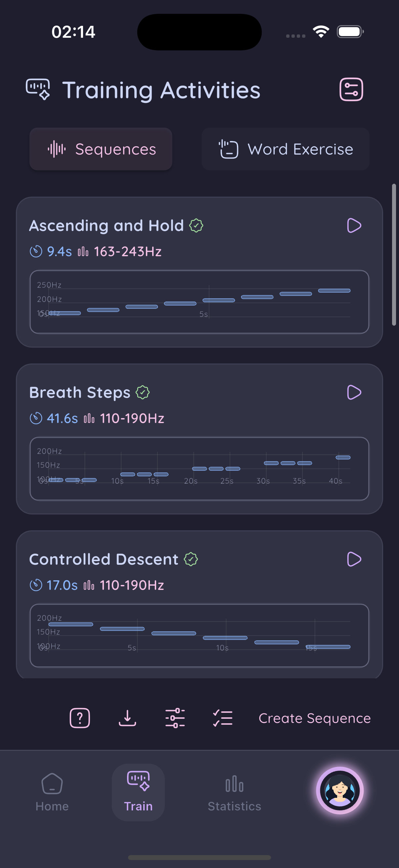The width and height of the screenshot is (399, 868).
Task: Open the profile avatar
Action: pos(339,791)
